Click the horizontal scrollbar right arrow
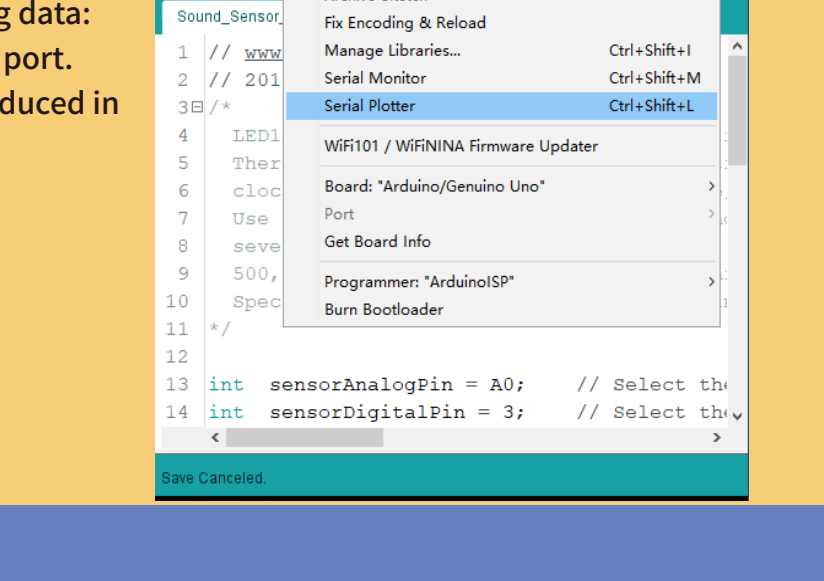This screenshot has height=581, width=824. [717, 438]
